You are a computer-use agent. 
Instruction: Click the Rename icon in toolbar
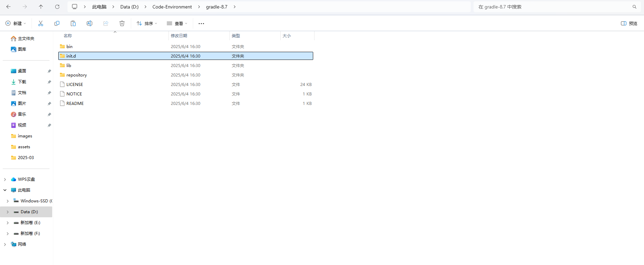coord(89,23)
